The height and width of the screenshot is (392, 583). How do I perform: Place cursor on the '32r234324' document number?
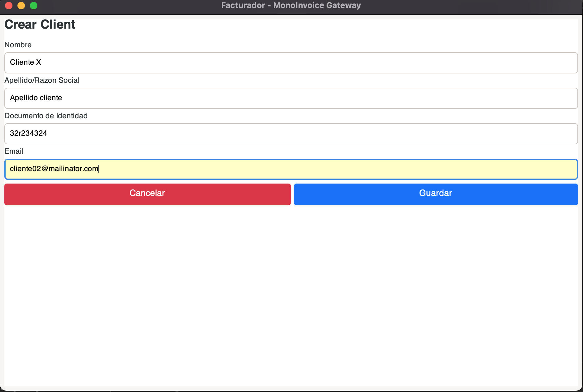coord(28,133)
